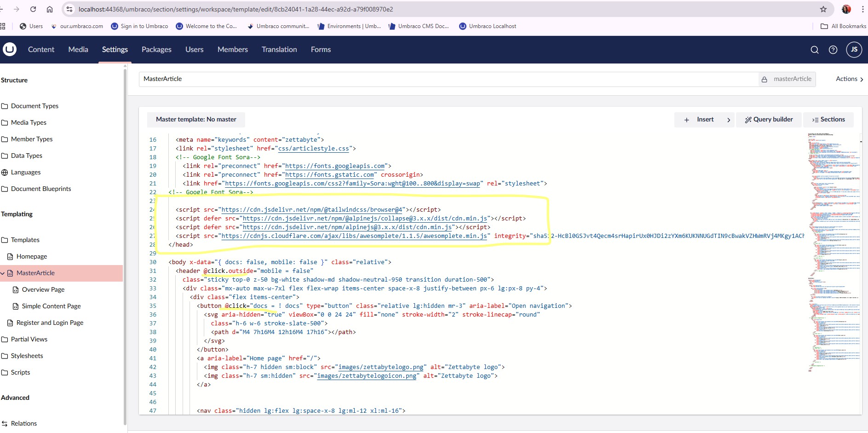Switch to the Packages section
Screen dimensions: 868x433
tap(156, 49)
